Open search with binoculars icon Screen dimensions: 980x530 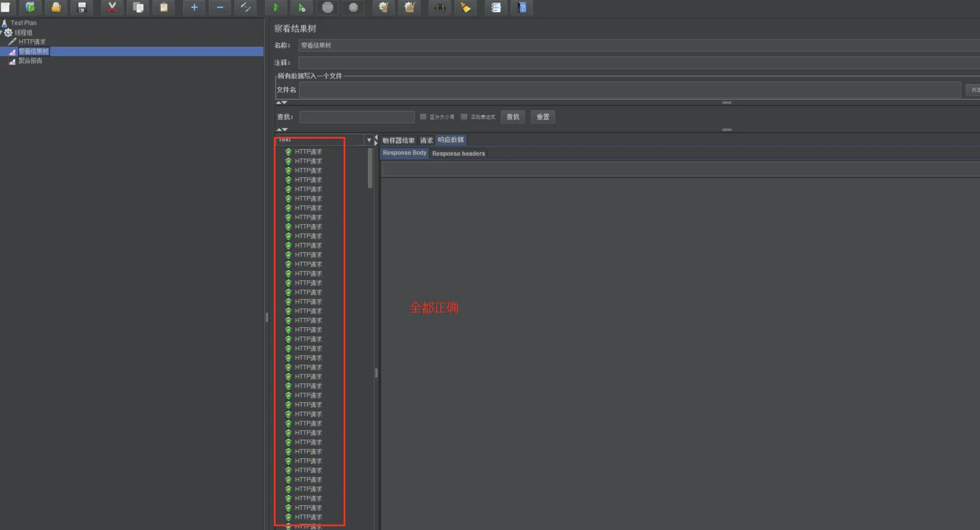tap(440, 7)
